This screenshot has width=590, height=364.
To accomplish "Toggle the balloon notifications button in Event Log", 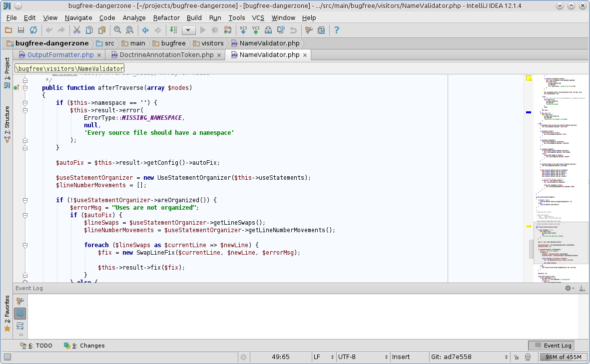I will point(20,314).
